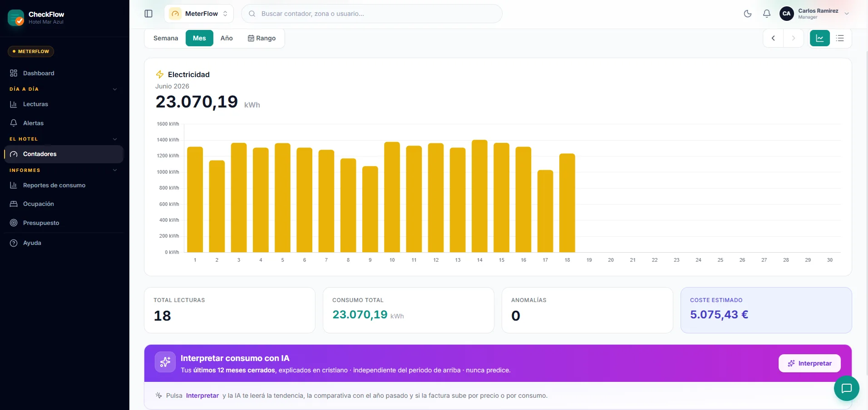The height and width of the screenshot is (410, 868).
Task: Click the Ocupación bed icon
Action: (14, 204)
